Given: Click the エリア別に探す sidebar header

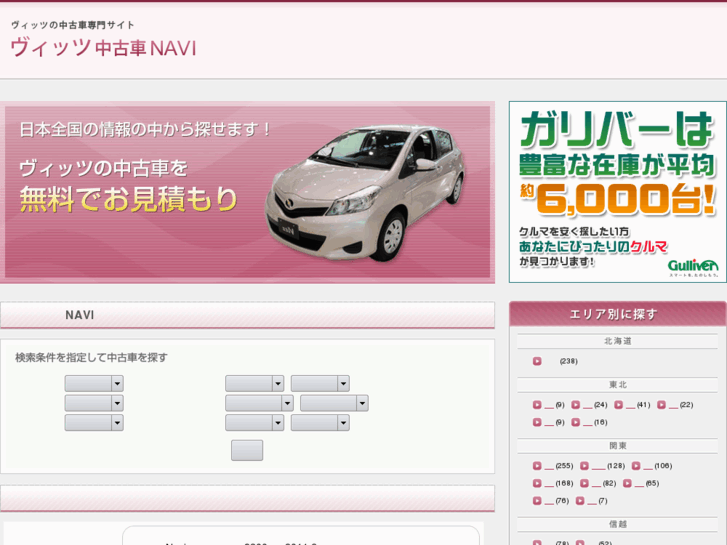Looking at the screenshot, I should [618, 314].
